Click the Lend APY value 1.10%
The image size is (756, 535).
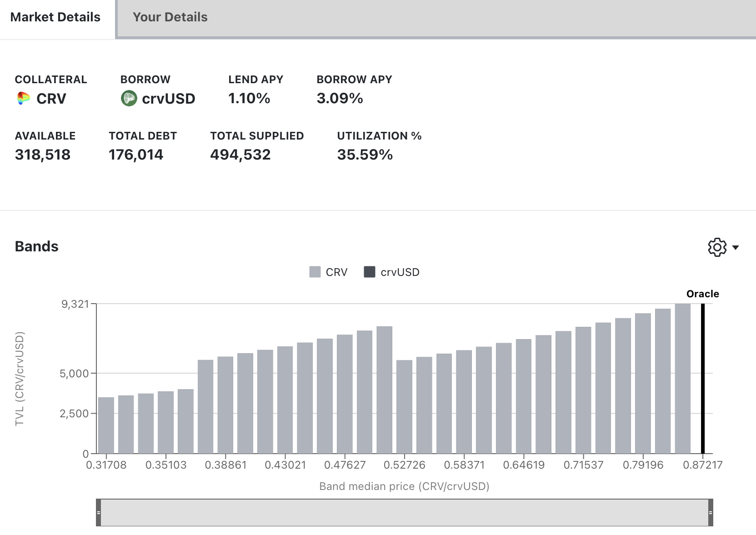point(249,98)
